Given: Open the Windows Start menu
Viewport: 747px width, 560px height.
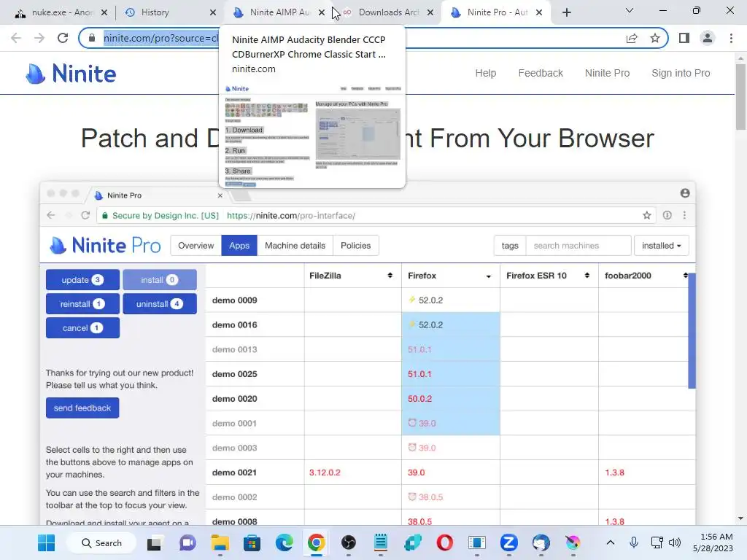Looking at the screenshot, I should [46, 542].
